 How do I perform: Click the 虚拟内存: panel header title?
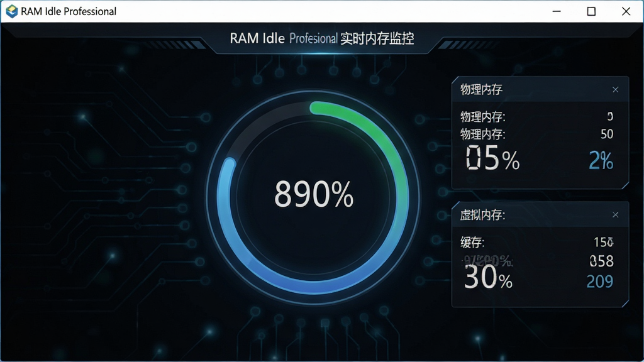click(482, 215)
